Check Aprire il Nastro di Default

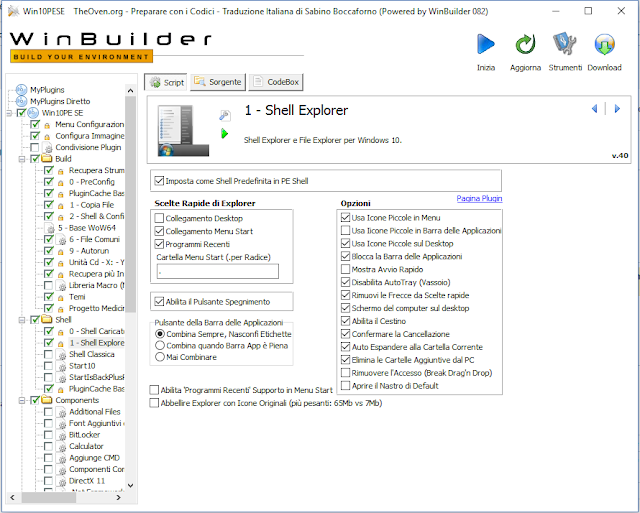click(x=345, y=385)
